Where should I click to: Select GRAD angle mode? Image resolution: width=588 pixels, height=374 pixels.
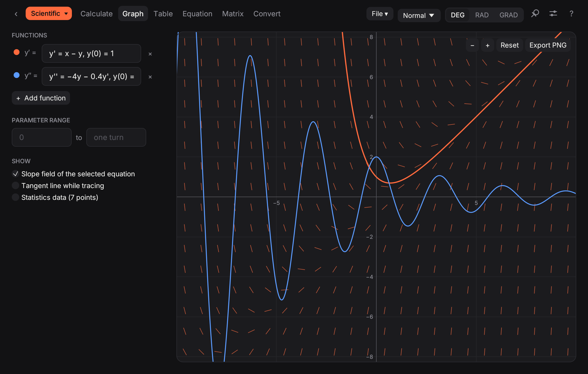coord(509,15)
